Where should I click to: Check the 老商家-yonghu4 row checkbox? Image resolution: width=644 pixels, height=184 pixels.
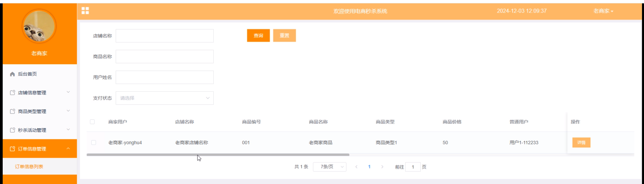tap(93, 143)
